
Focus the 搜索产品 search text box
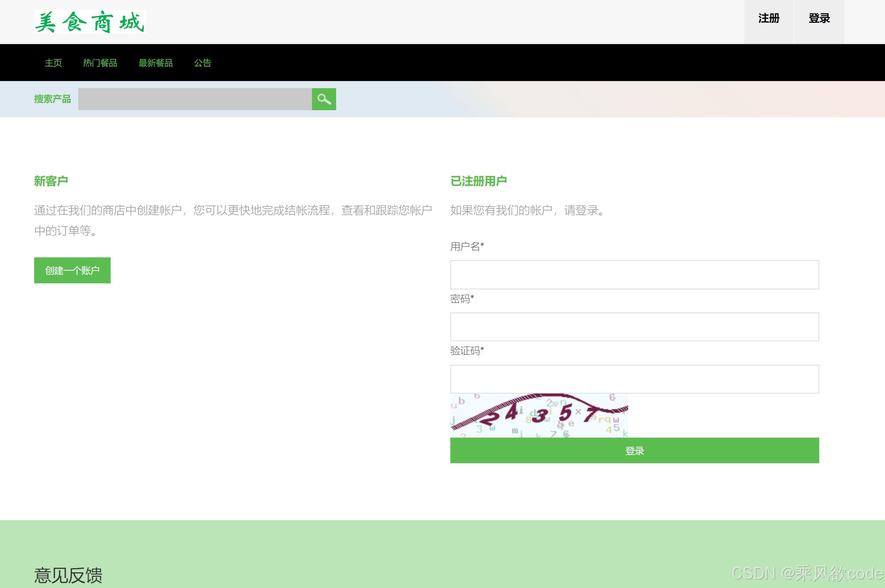(x=195, y=99)
